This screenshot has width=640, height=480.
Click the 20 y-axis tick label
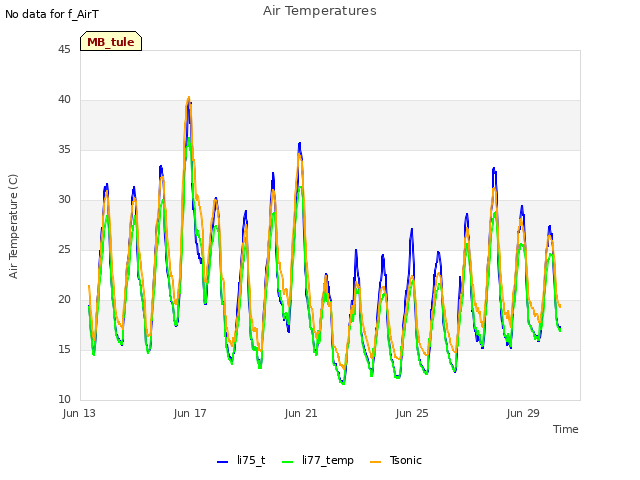tap(64, 300)
